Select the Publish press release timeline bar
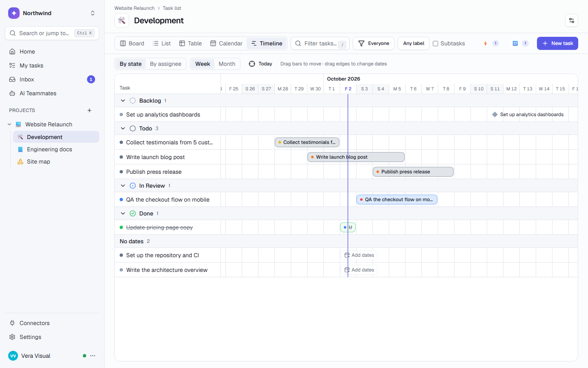The height and width of the screenshot is (368, 588). (x=413, y=172)
